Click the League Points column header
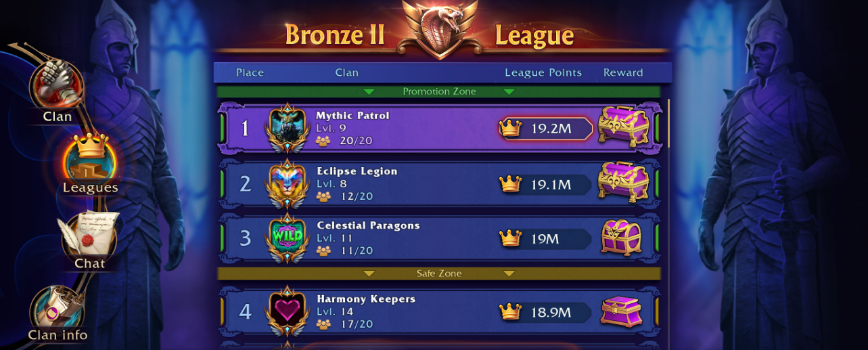This screenshot has height=350, width=868. coord(543,72)
